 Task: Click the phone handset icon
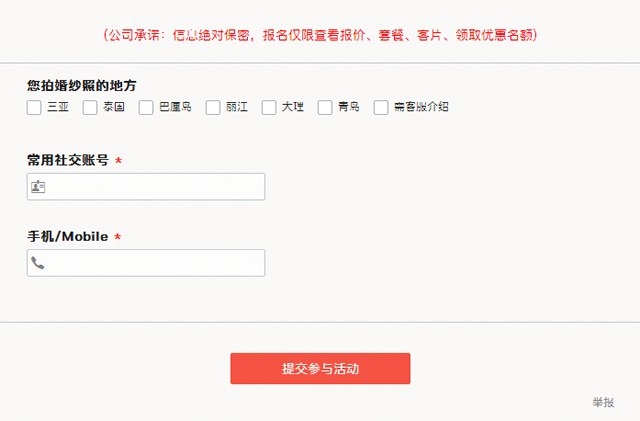point(38,263)
